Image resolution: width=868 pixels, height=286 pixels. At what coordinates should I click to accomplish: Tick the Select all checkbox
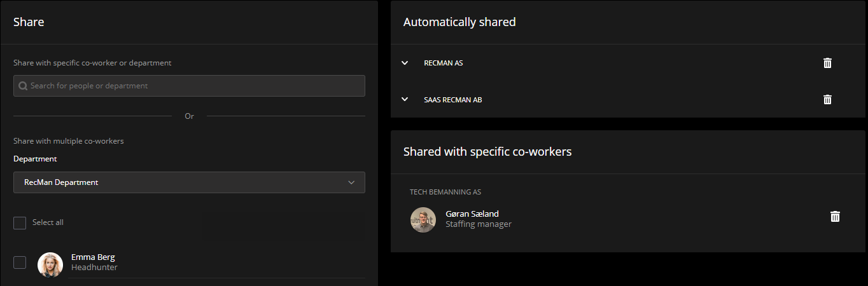[x=20, y=223]
